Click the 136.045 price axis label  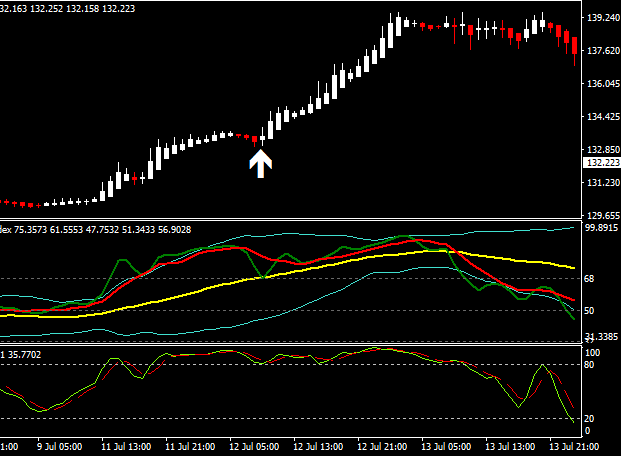point(601,84)
